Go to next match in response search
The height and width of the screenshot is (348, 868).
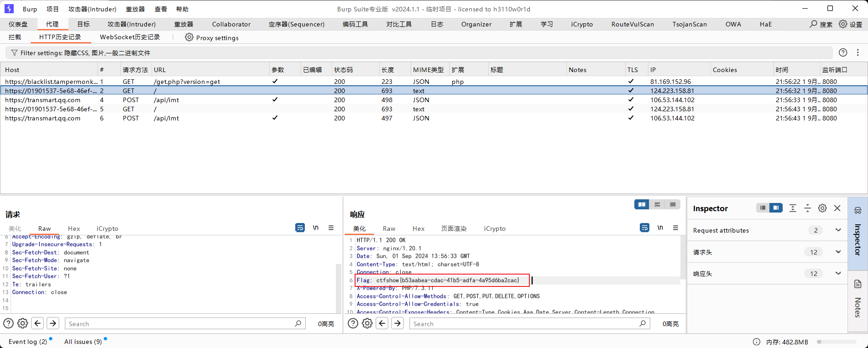[x=397, y=323]
